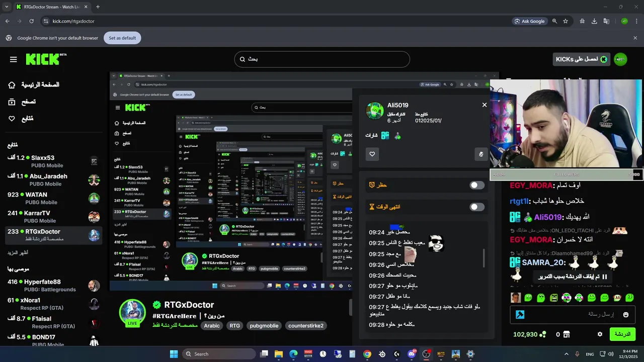The height and width of the screenshot is (362, 644).
Task: Click mute icon in Ali5019 user card
Action: tap(481, 154)
